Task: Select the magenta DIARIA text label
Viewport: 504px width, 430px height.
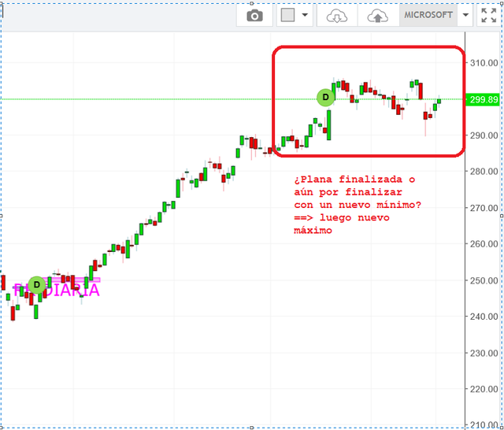Action: pos(57,290)
